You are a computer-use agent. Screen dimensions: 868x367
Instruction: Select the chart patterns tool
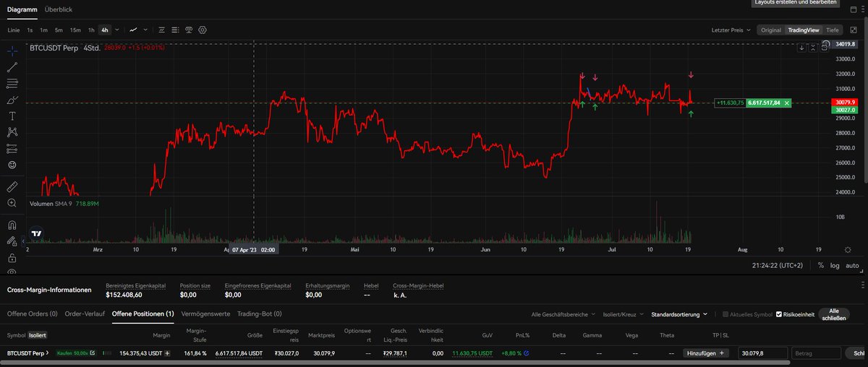(x=12, y=132)
